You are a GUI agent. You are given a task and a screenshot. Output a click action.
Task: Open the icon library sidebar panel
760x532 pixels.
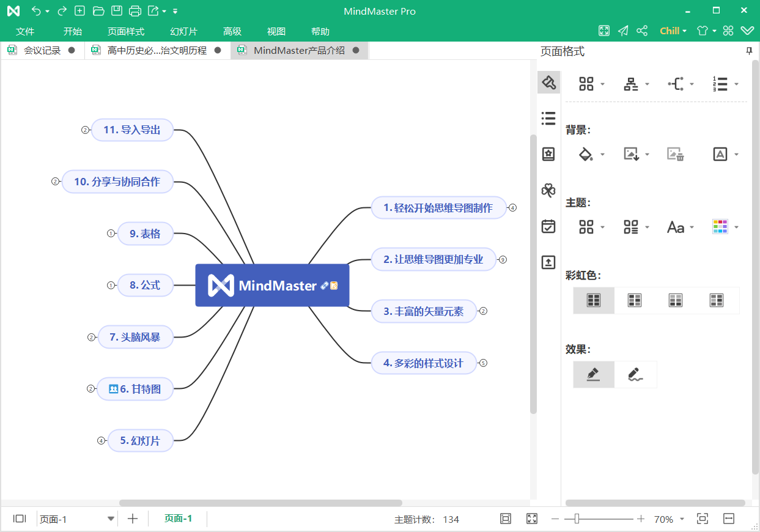[x=548, y=154]
